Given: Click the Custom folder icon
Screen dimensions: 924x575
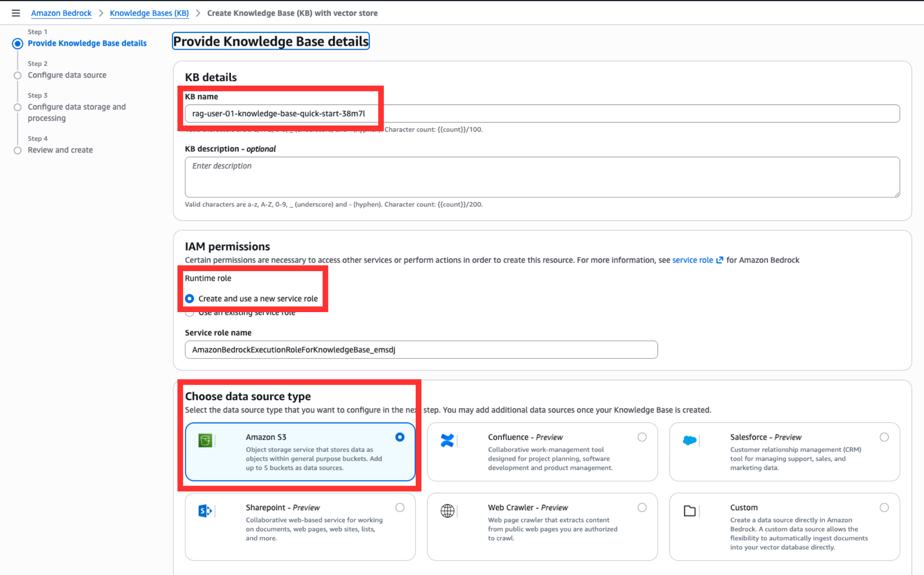Looking at the screenshot, I should 690,511.
